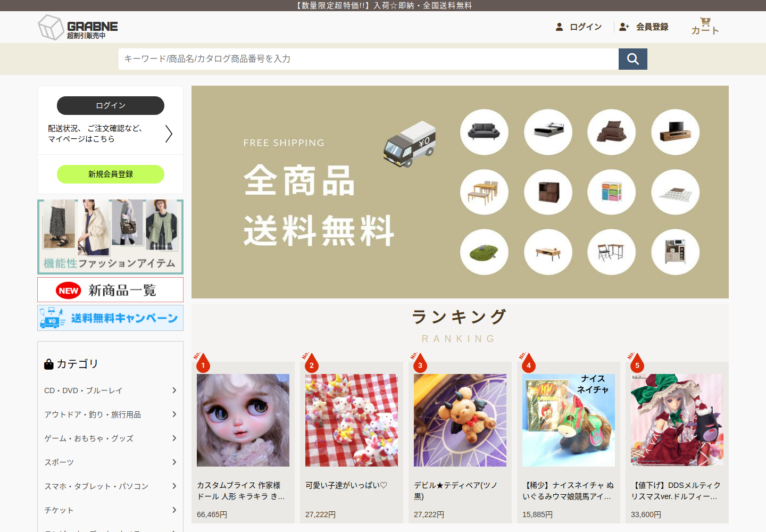Click the 【値下げ】DDSメルティ product title
This screenshot has height=532, width=766.
[x=676, y=491]
